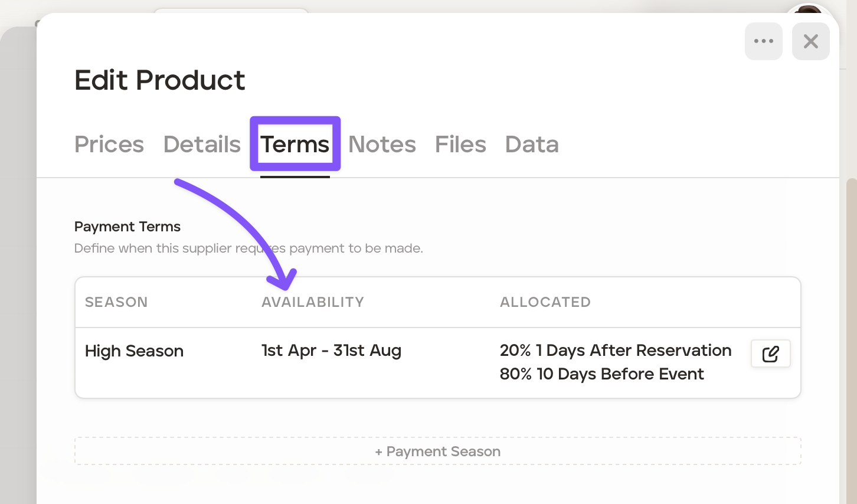Open the three-dot more options menu

[763, 41]
